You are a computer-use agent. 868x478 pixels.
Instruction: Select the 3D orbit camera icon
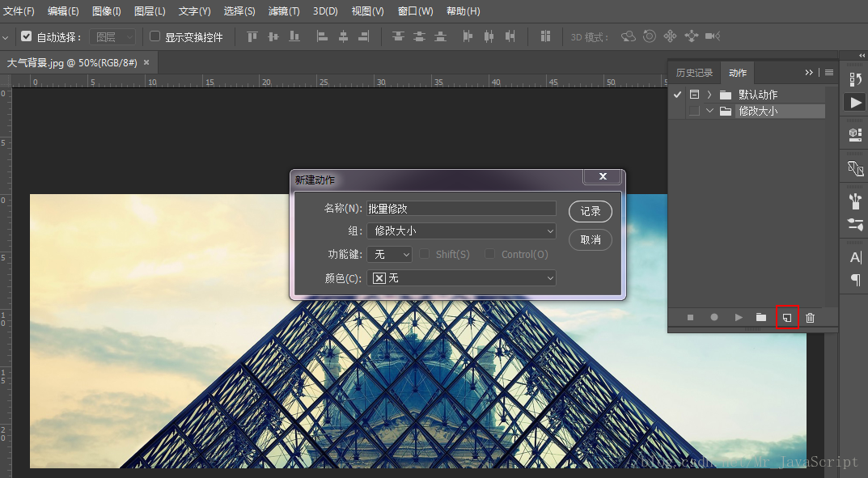(629, 36)
